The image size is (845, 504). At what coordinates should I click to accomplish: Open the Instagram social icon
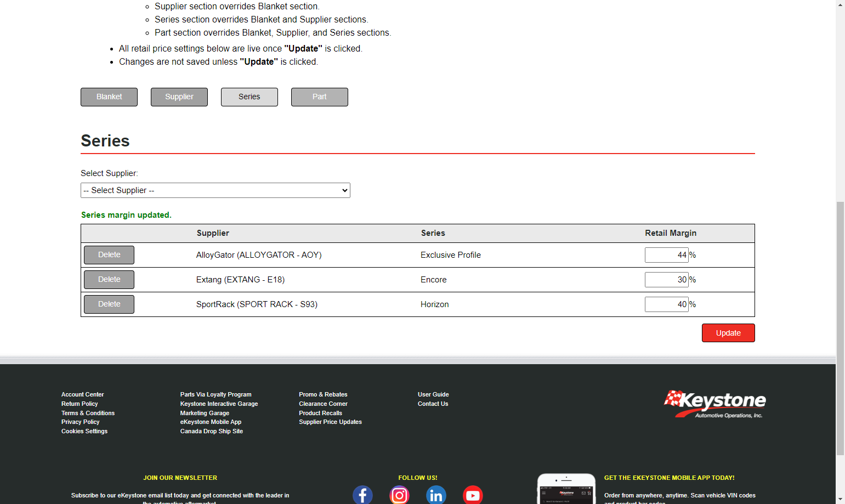click(x=399, y=495)
